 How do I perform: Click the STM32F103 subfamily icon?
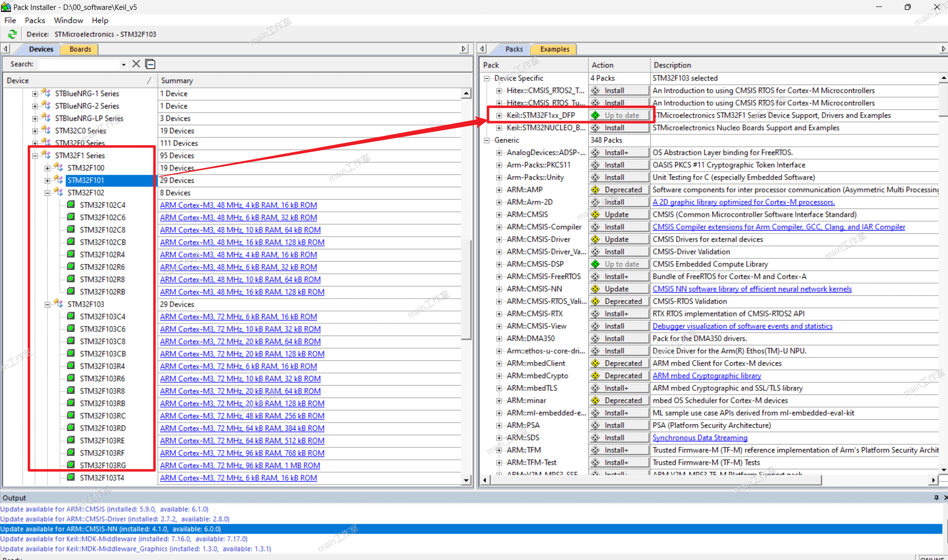(59, 304)
